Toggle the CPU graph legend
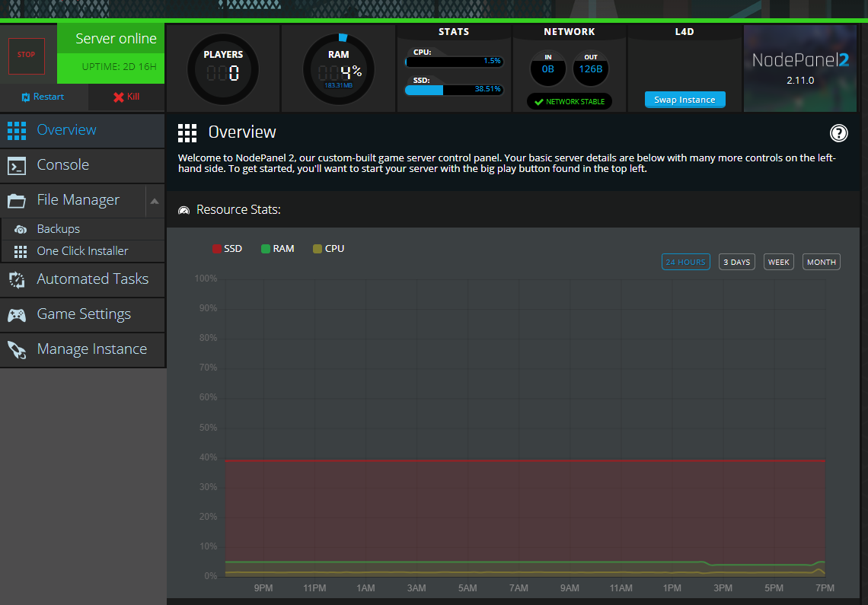 [327, 248]
